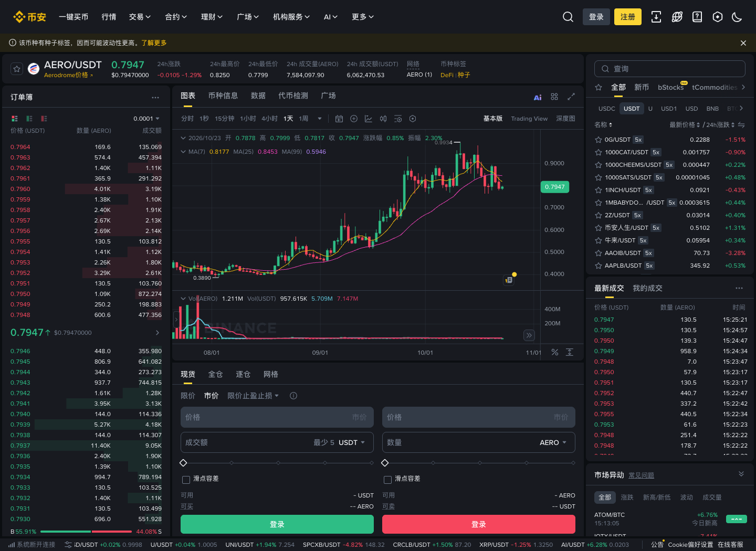The image size is (756, 551).
Task: Open the 0.0001 price precision dropdown
Action: (x=146, y=119)
